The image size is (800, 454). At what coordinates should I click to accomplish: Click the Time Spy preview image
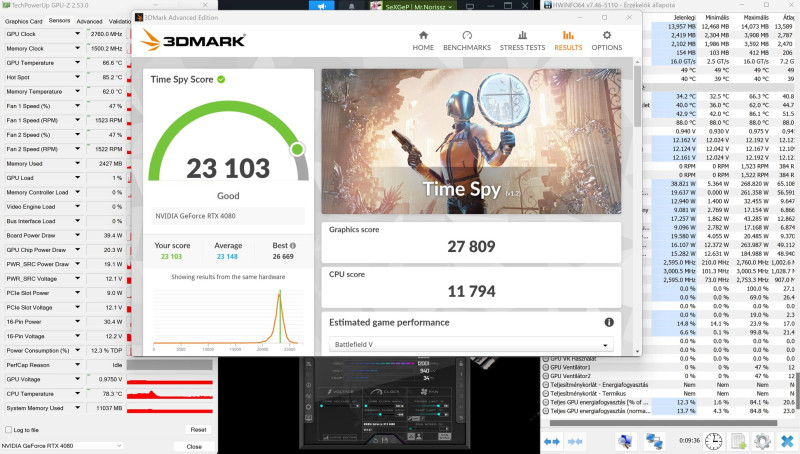click(471, 141)
